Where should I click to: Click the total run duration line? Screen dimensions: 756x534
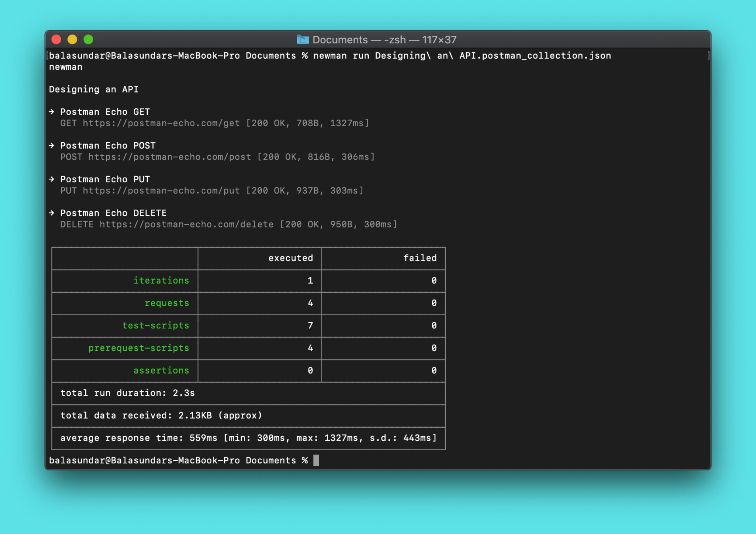128,393
